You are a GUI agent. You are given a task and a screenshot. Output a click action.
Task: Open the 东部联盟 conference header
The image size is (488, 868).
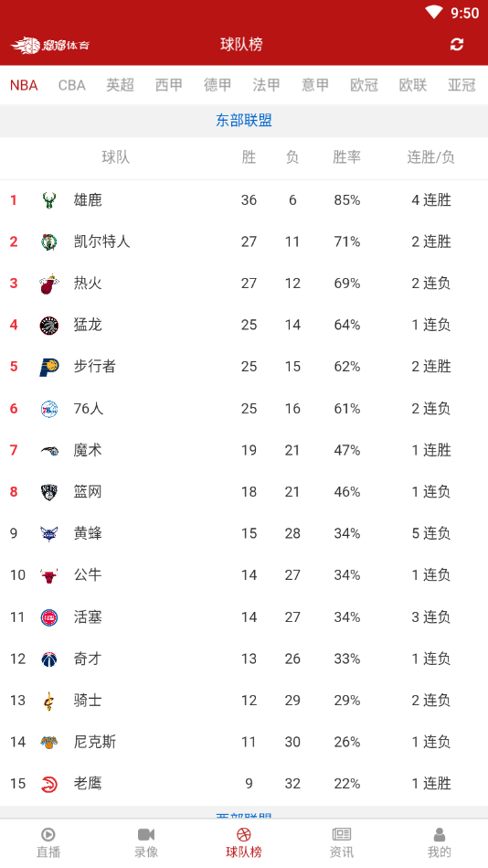[244, 121]
